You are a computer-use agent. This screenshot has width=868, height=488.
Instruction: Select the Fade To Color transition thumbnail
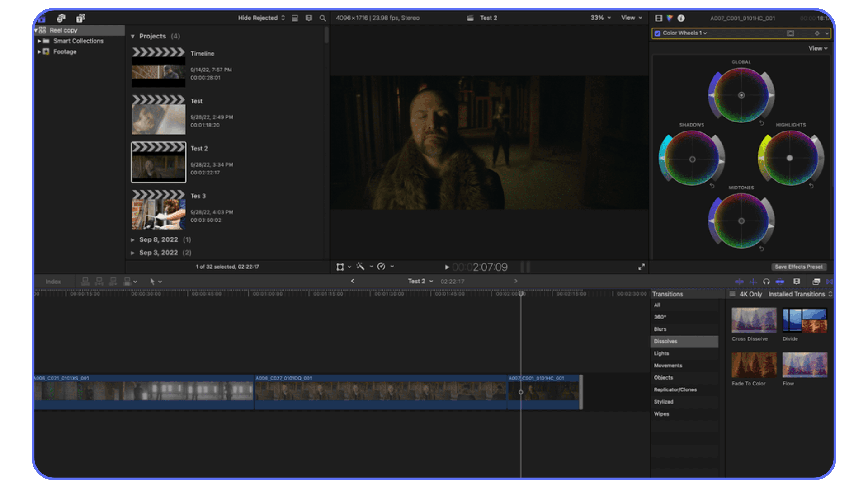click(x=754, y=365)
